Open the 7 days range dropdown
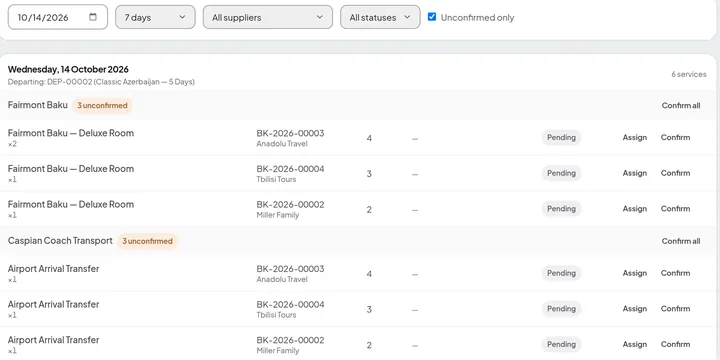Image resolution: width=720 pixels, height=360 pixels. coord(155,17)
